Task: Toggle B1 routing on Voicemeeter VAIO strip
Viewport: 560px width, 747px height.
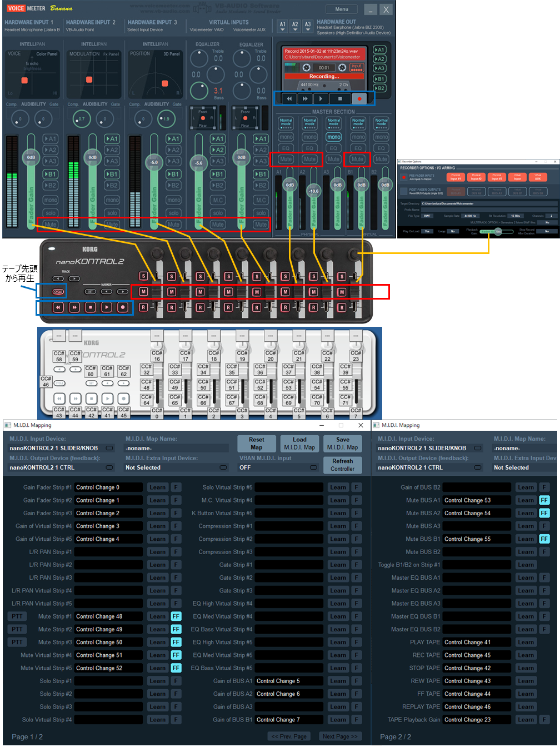Action: point(218,174)
